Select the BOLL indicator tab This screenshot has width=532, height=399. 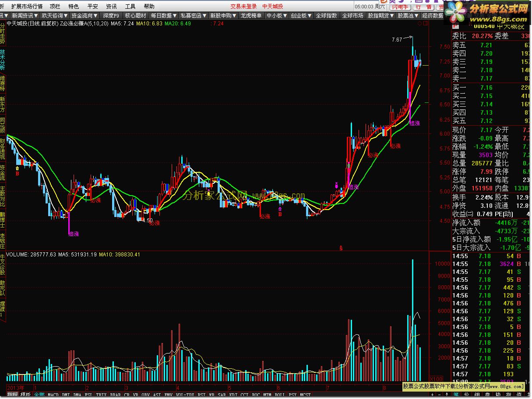pos(279,395)
